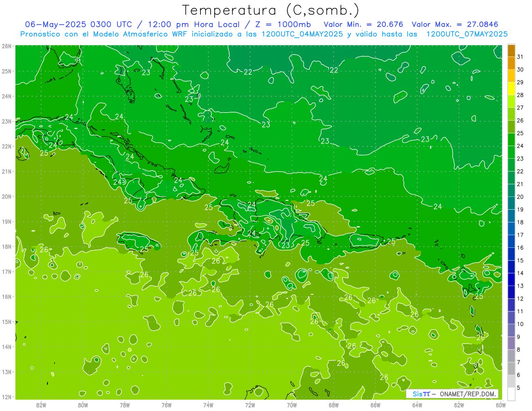Click the '78W' longitude axis label
The width and height of the screenshot is (532, 411).
point(125,405)
